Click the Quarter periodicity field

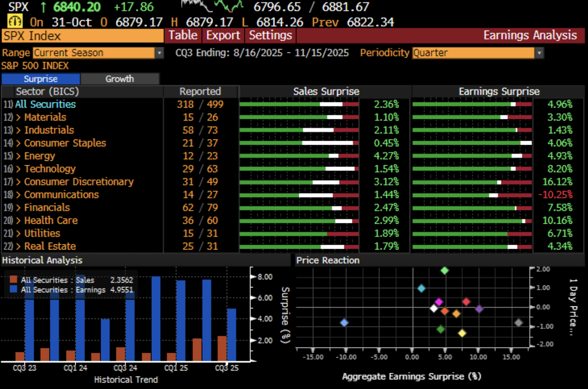(x=473, y=53)
